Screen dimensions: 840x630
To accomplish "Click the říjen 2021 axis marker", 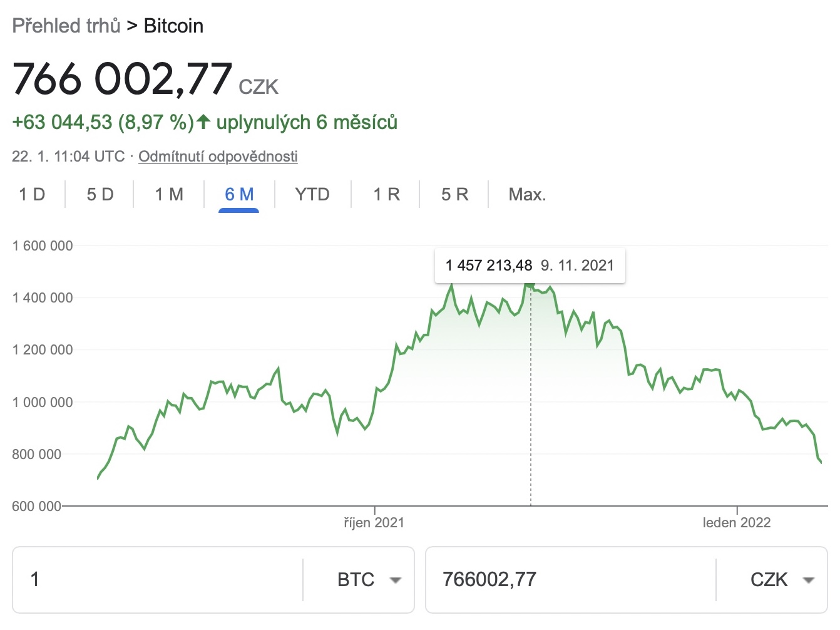I will click(x=374, y=522).
